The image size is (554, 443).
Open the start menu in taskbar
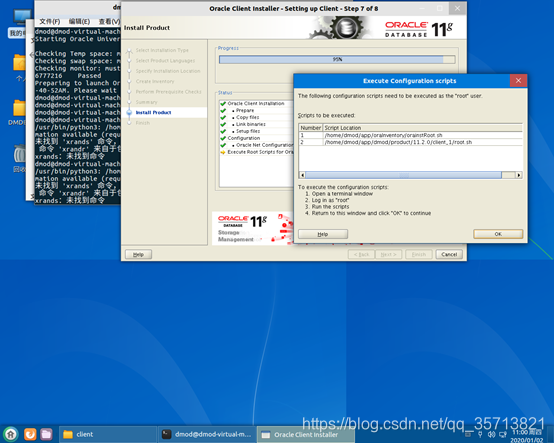(11, 434)
